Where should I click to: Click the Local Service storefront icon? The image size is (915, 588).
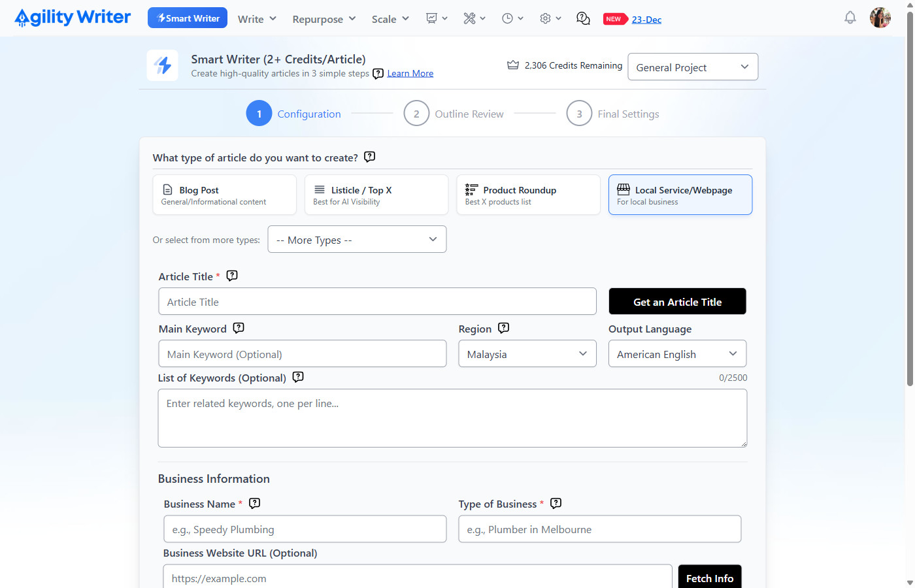(x=624, y=189)
